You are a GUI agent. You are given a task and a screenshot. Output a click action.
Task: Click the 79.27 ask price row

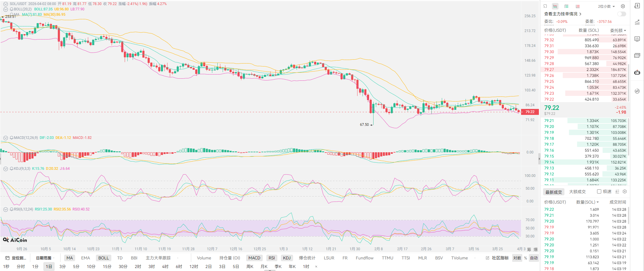coord(549,69)
